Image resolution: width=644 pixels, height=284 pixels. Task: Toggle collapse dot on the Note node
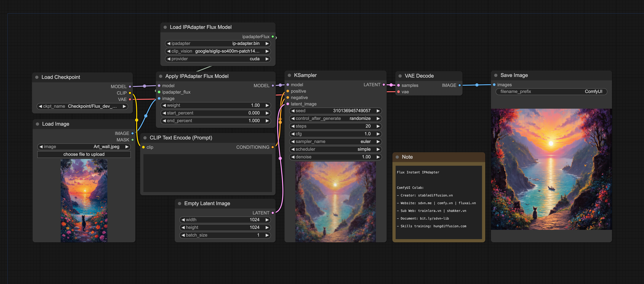tap(397, 157)
